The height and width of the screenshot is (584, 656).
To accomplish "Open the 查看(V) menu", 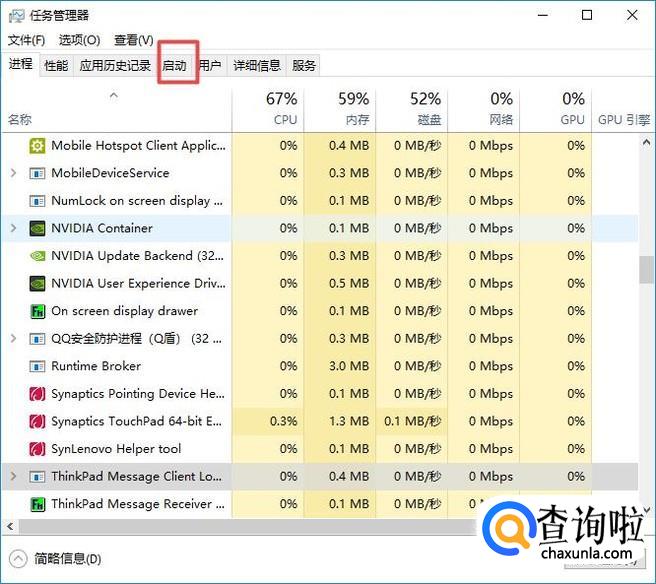I will (x=133, y=40).
